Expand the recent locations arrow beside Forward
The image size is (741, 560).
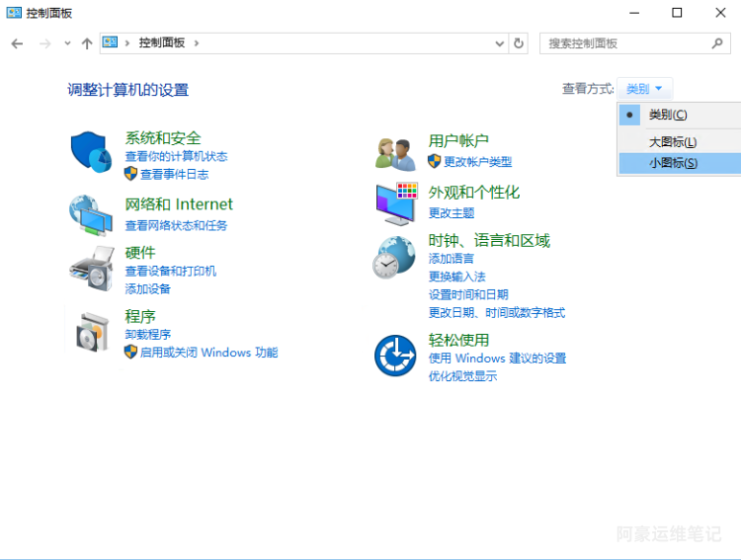[67, 43]
